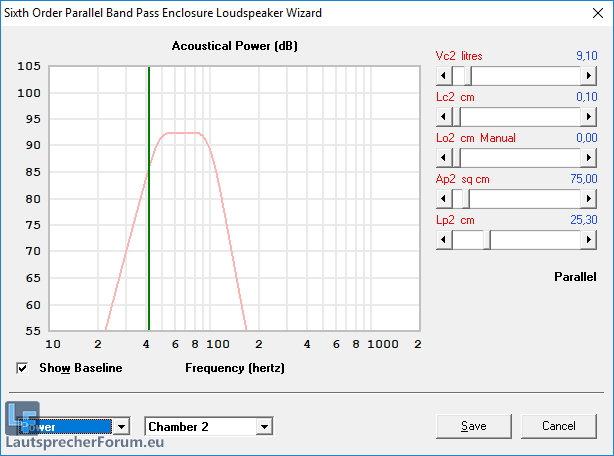Increase Lc2 cm with right arrow
614x456 pixels.
(587, 116)
